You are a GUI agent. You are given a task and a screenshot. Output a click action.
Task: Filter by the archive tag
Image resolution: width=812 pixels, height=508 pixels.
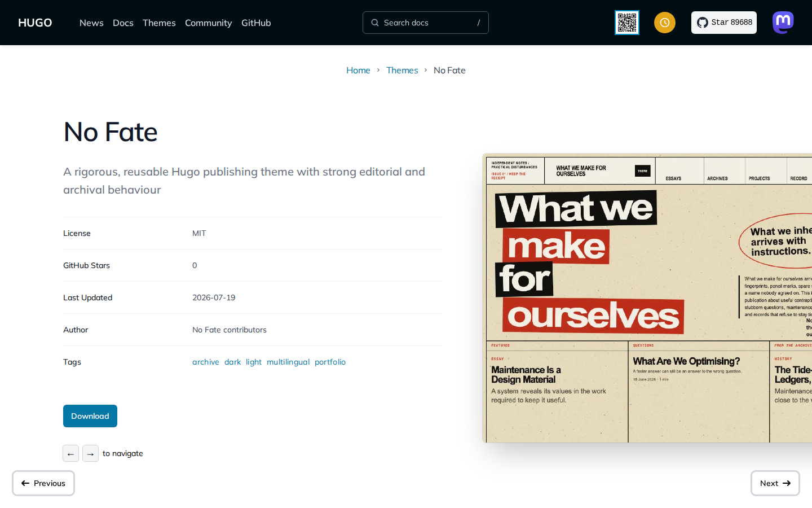click(206, 362)
